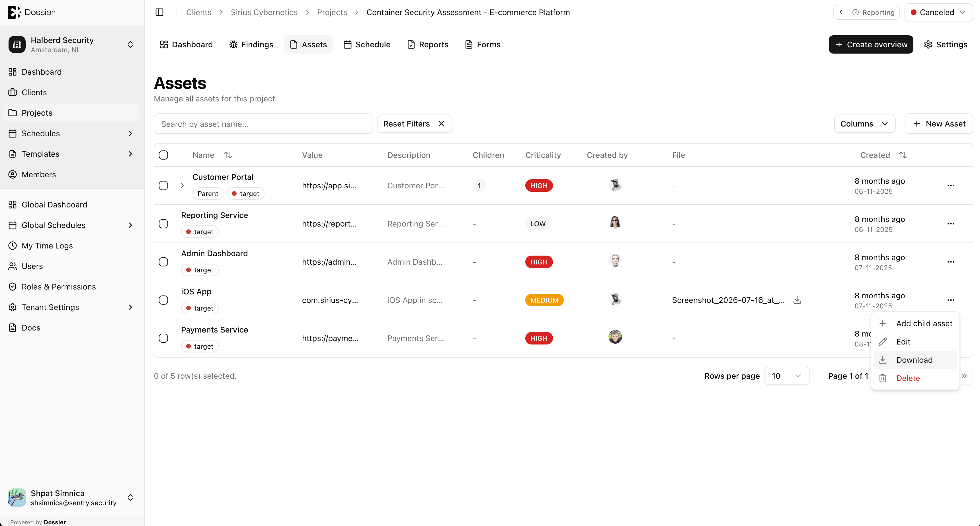Click the New Asset button
The width and height of the screenshot is (980, 526).
(938, 124)
